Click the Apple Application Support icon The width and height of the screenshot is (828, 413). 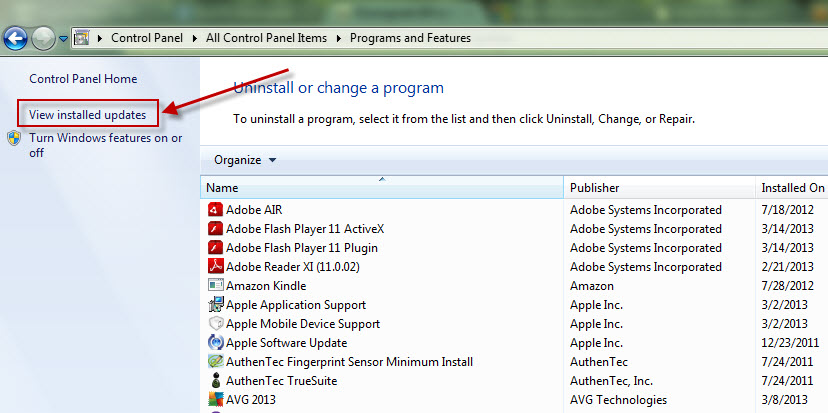tap(215, 305)
